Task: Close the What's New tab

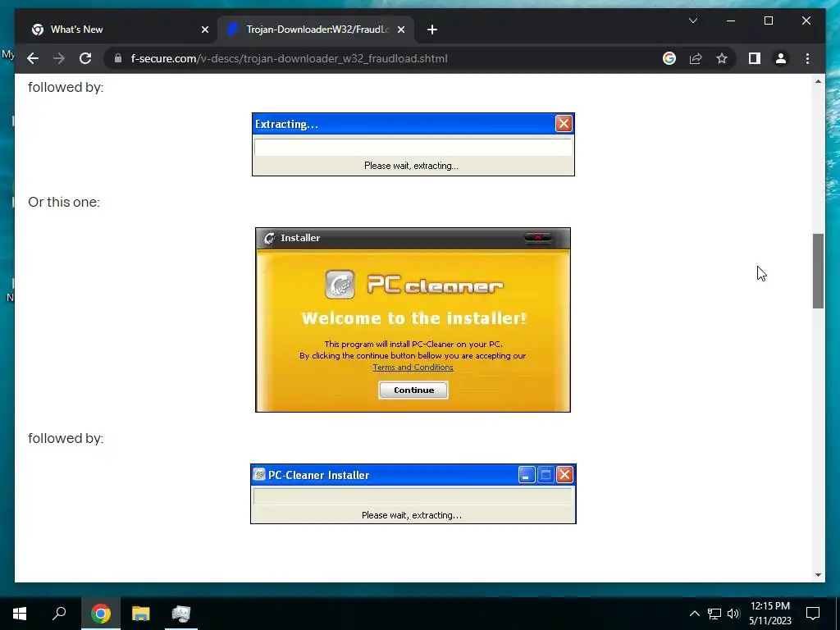Action: [x=204, y=30]
